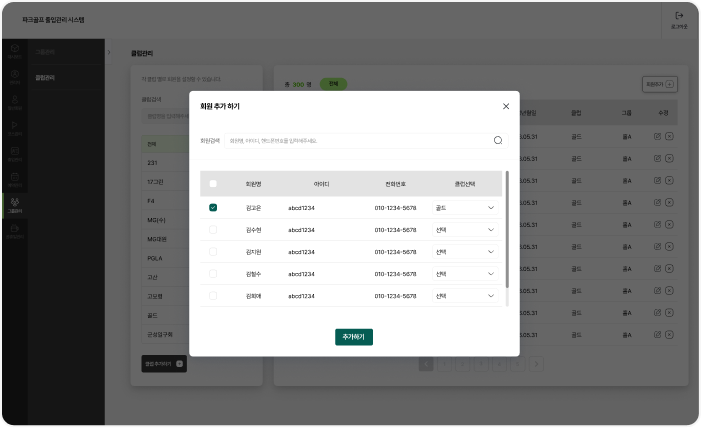Screen dimensions: 701x428
Task: Open the 골드 club dropdown for 김고은
Action: (465, 208)
